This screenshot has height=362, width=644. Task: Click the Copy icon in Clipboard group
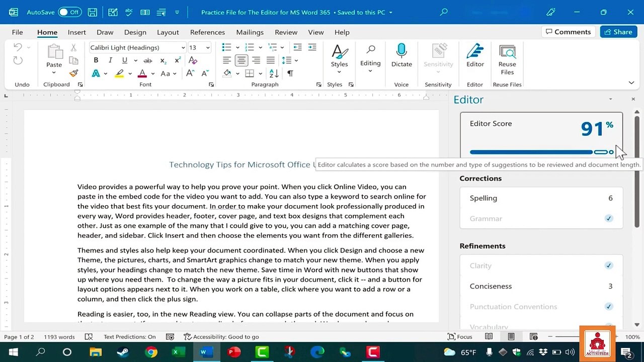pos(73,60)
